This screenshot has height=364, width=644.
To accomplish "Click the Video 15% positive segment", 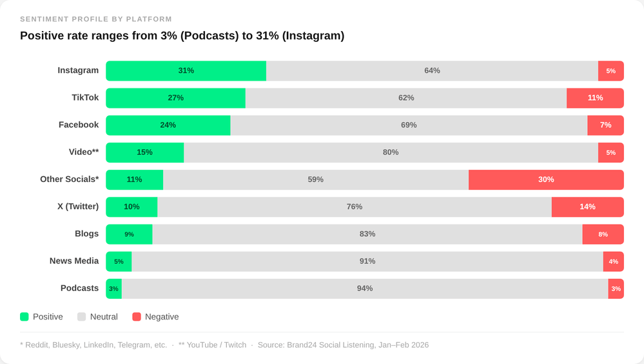I will [144, 152].
